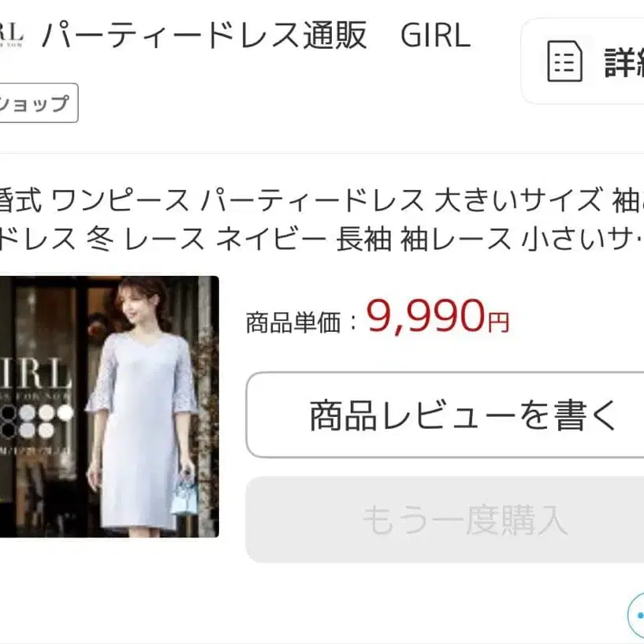Image resolution: width=644 pixels, height=644 pixels.
Task: Click the GIRL text overlay in the thumbnail
Action: pyautogui.click(x=35, y=374)
